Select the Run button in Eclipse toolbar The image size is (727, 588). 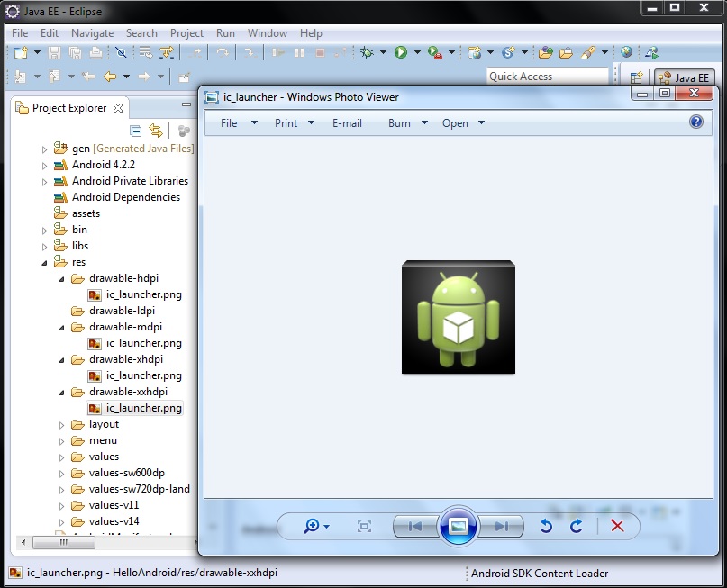(x=399, y=52)
